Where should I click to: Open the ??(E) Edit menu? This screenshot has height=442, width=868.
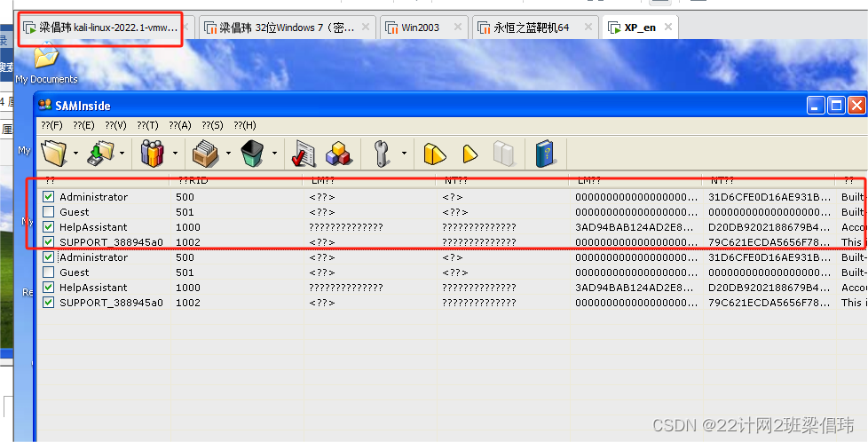(83, 125)
